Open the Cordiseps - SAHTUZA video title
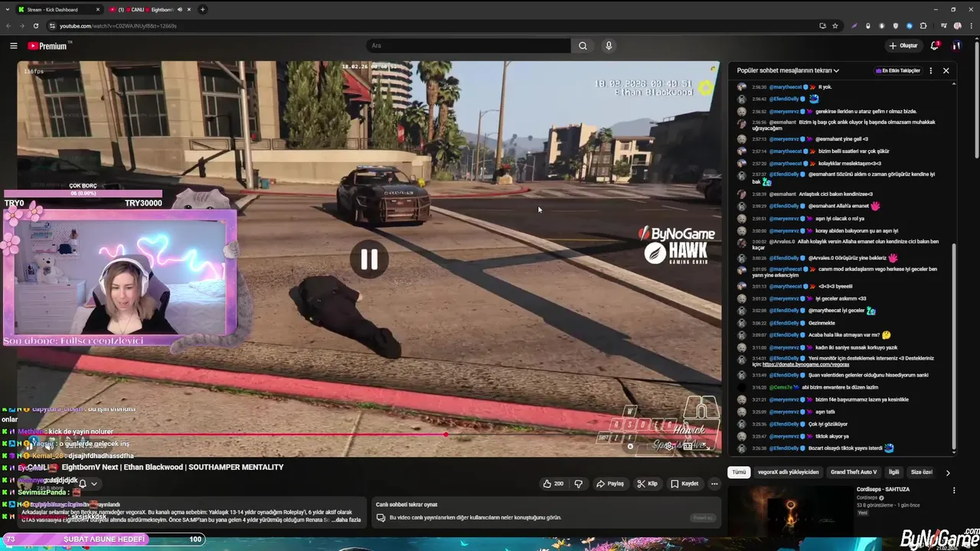 point(883,489)
